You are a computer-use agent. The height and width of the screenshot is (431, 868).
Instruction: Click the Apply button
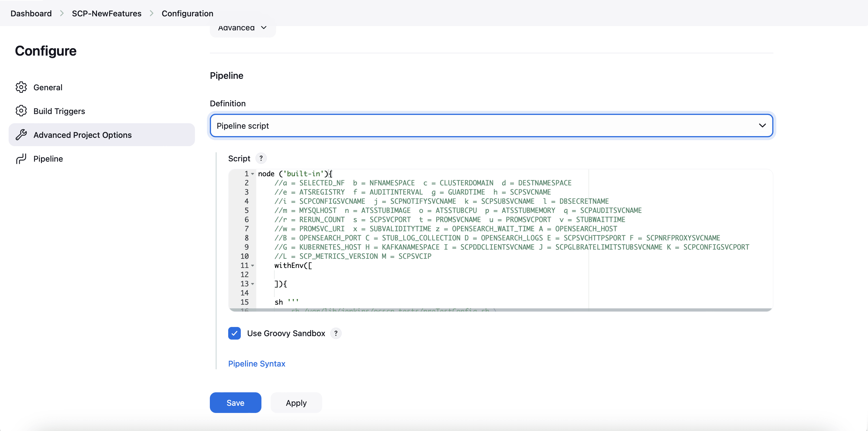pos(296,402)
